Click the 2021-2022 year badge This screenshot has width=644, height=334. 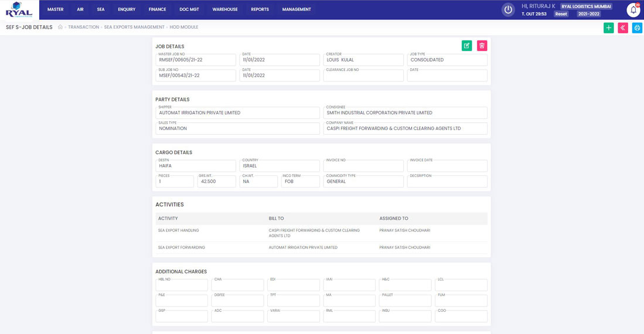pyautogui.click(x=588, y=14)
